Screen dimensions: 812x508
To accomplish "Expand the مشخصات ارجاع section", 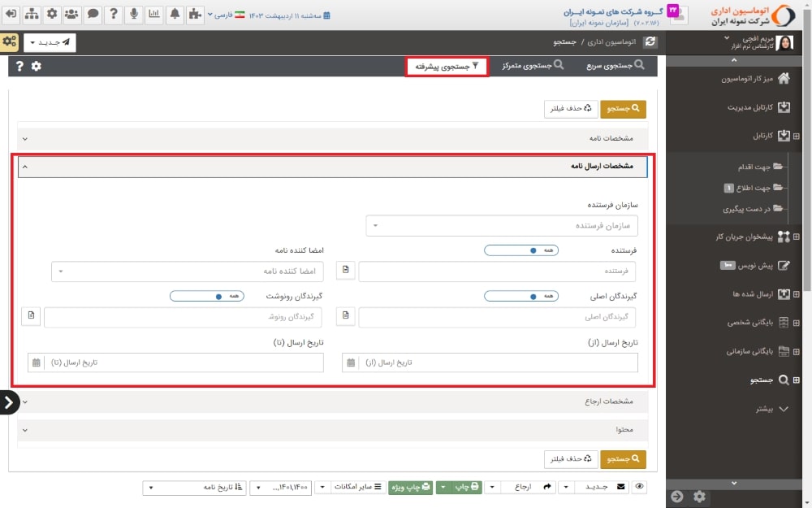I will coord(333,402).
